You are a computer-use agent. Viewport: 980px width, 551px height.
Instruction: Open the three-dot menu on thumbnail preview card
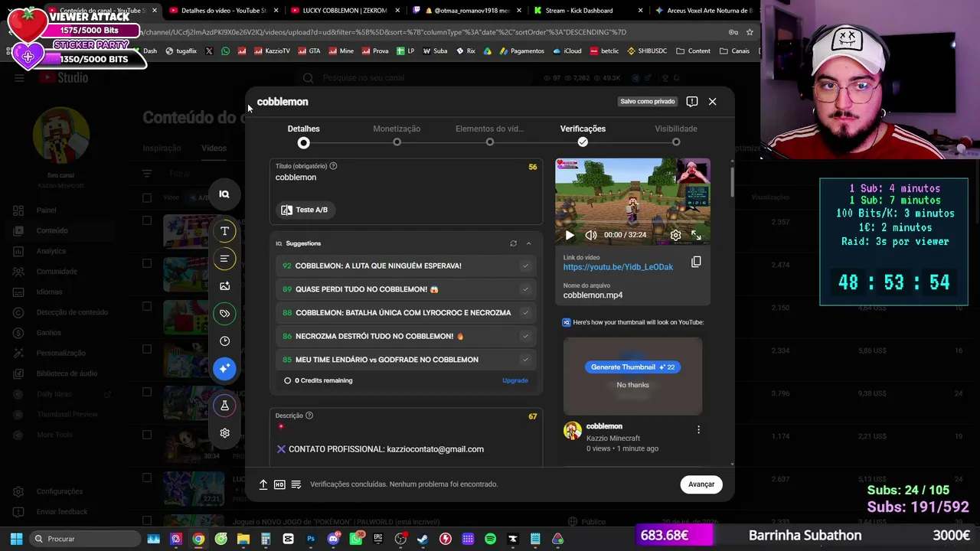pos(698,430)
